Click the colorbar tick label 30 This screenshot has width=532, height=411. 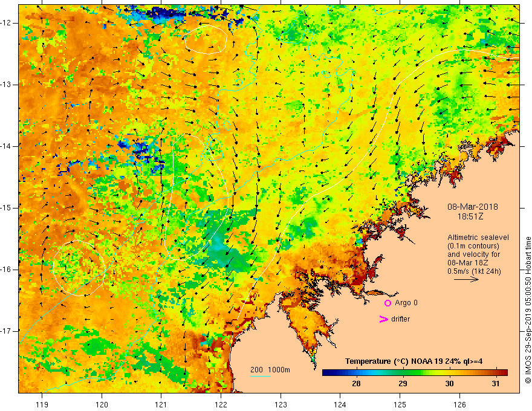(x=449, y=384)
